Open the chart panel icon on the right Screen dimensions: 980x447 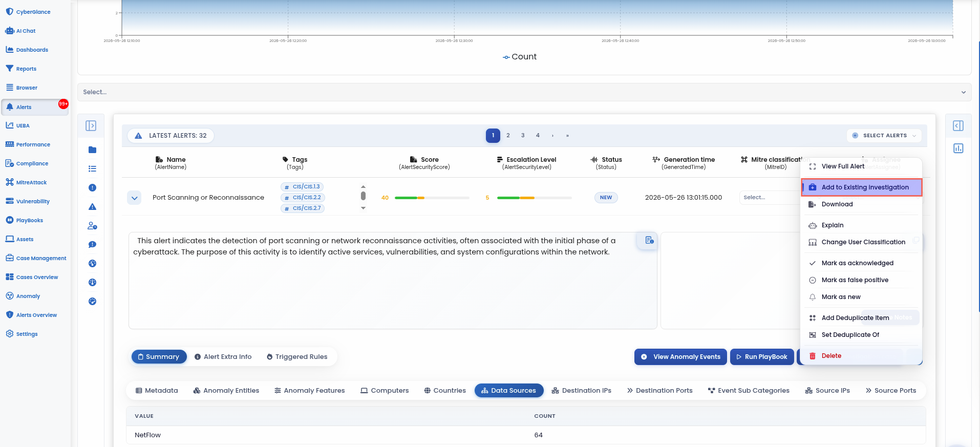coord(958,148)
